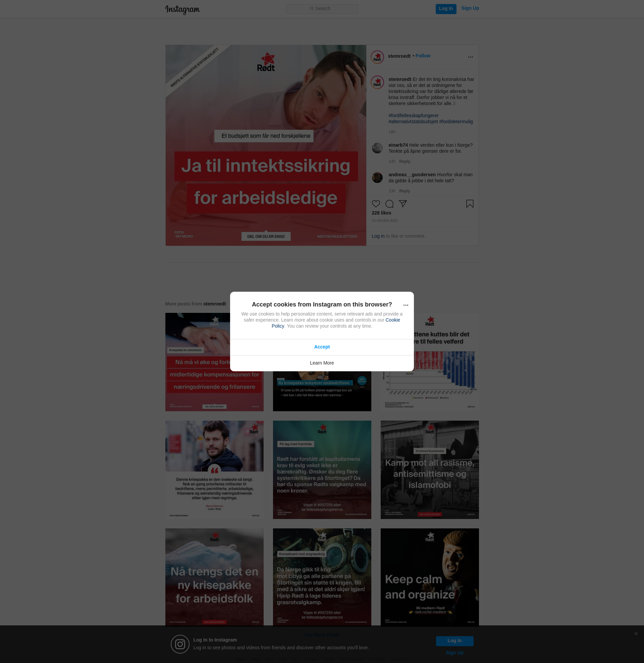Open post options three-dot menu

[470, 57]
